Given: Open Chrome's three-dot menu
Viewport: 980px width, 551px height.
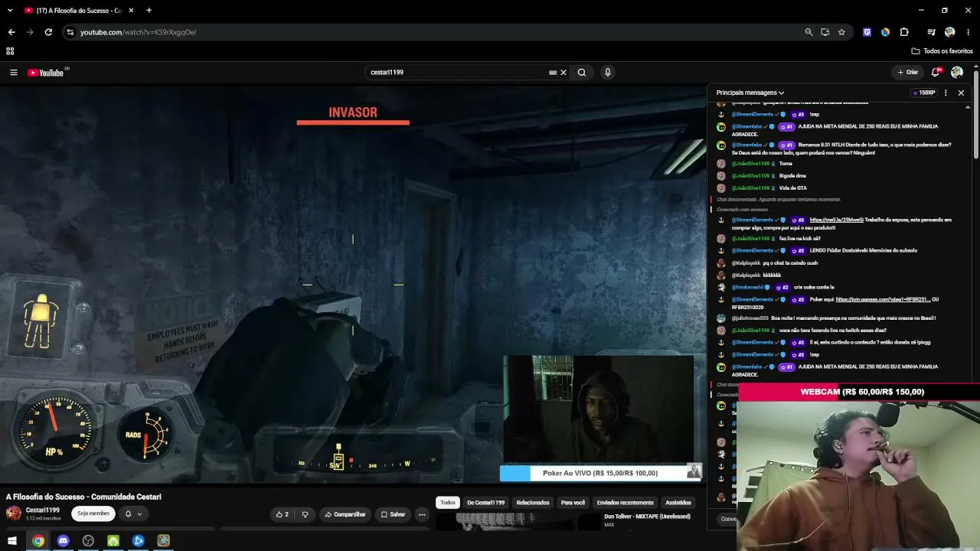Looking at the screenshot, I should pos(969,32).
